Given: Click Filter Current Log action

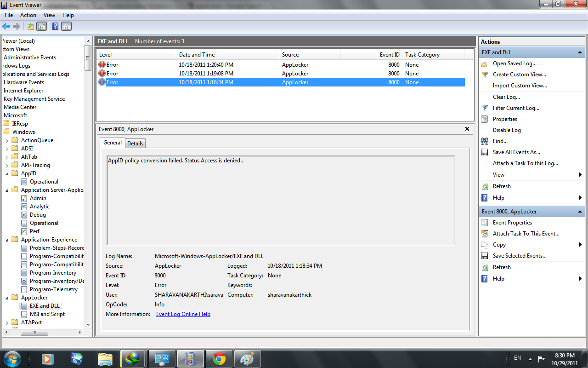Looking at the screenshot, I should pyautogui.click(x=516, y=108).
